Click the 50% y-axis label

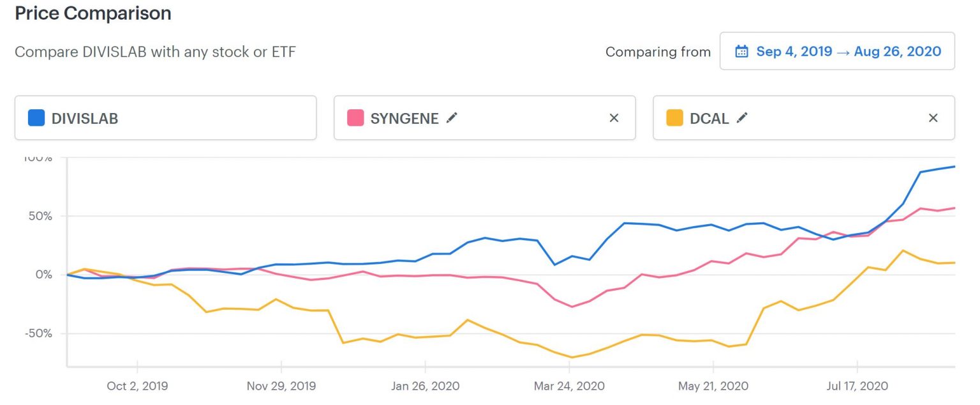pyautogui.click(x=39, y=216)
